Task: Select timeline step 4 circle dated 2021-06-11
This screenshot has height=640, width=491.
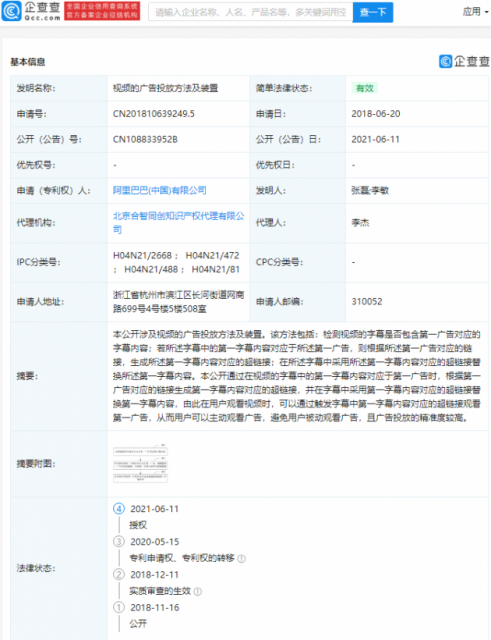Action: tap(119, 509)
